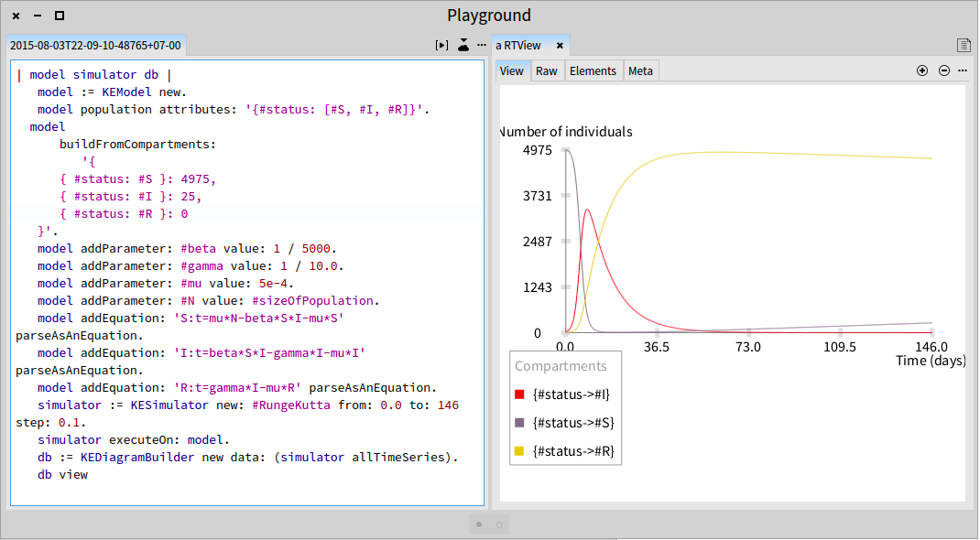Click the Compartments legend title
This screenshot has height=540, width=980.
561,366
